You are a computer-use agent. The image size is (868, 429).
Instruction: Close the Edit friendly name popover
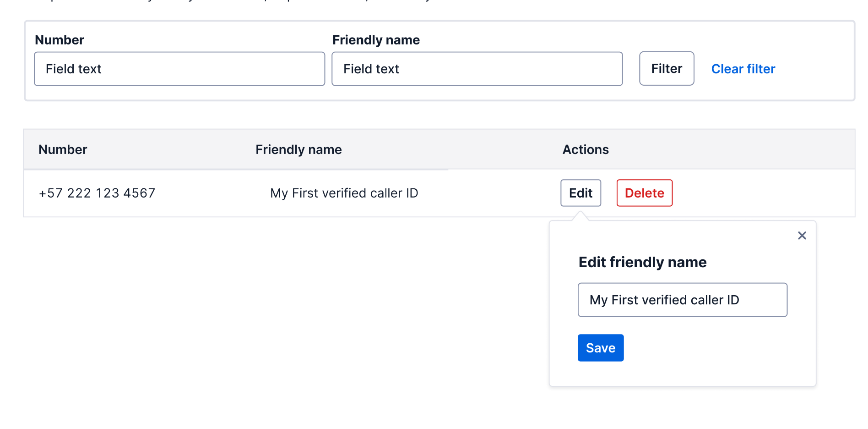[x=802, y=236]
